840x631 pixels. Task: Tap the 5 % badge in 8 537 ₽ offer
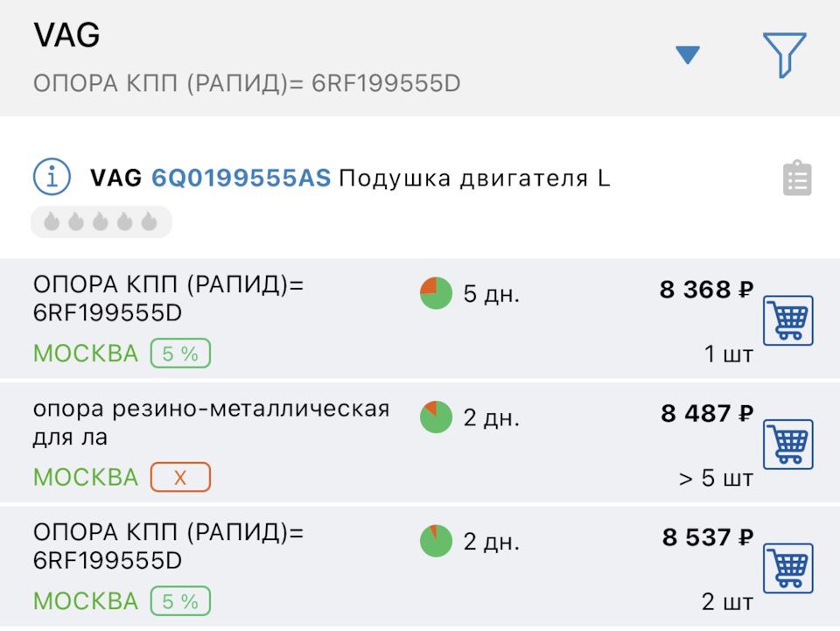coord(180,602)
